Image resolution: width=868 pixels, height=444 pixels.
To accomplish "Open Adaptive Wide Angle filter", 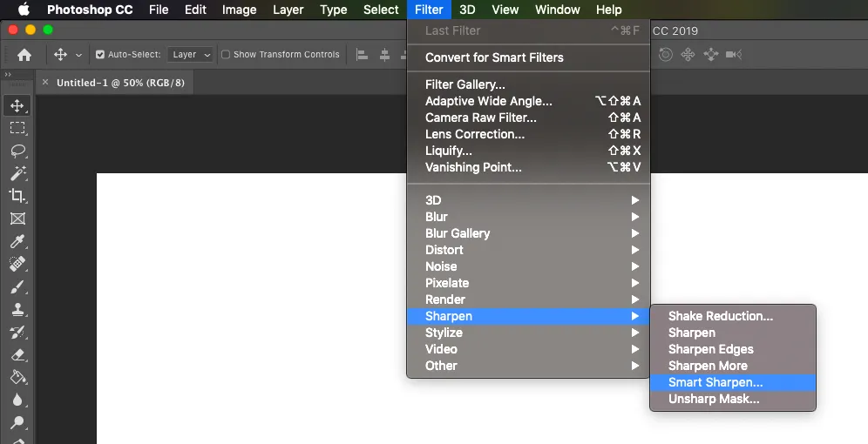I will click(x=528, y=101).
